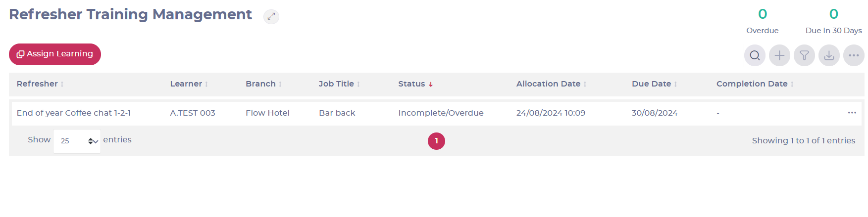This screenshot has height=217, width=868.
Task: Open toolbar more options ellipsis
Action: [854, 55]
